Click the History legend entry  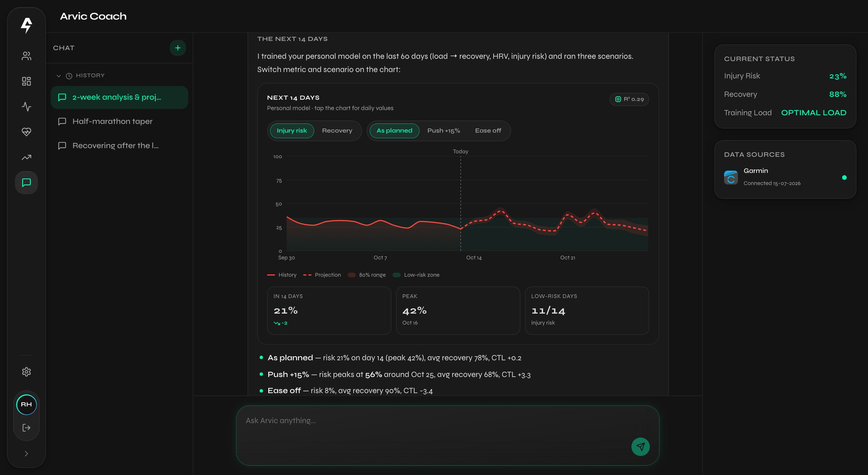coord(282,275)
